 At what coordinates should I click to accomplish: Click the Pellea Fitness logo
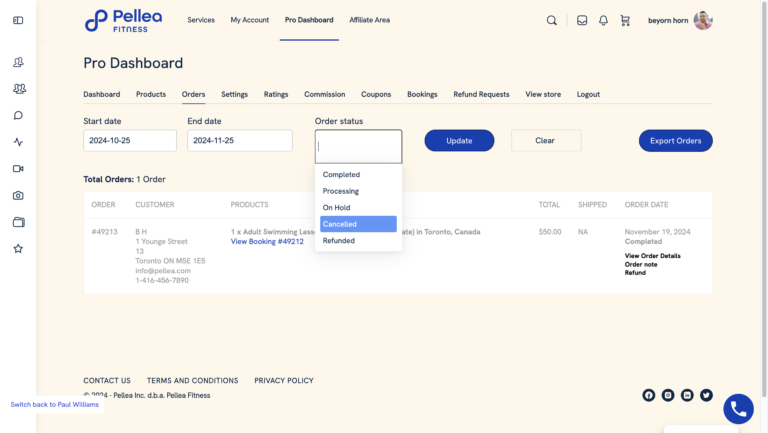tap(123, 21)
